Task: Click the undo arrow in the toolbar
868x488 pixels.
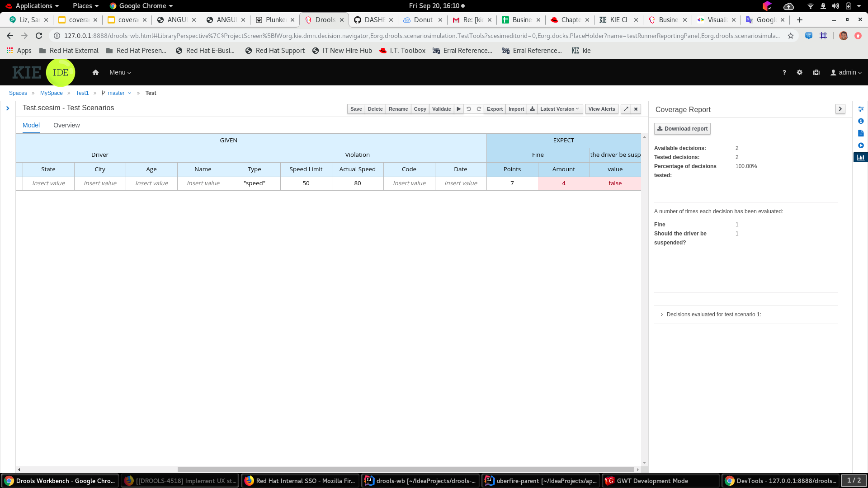Action: (469, 109)
